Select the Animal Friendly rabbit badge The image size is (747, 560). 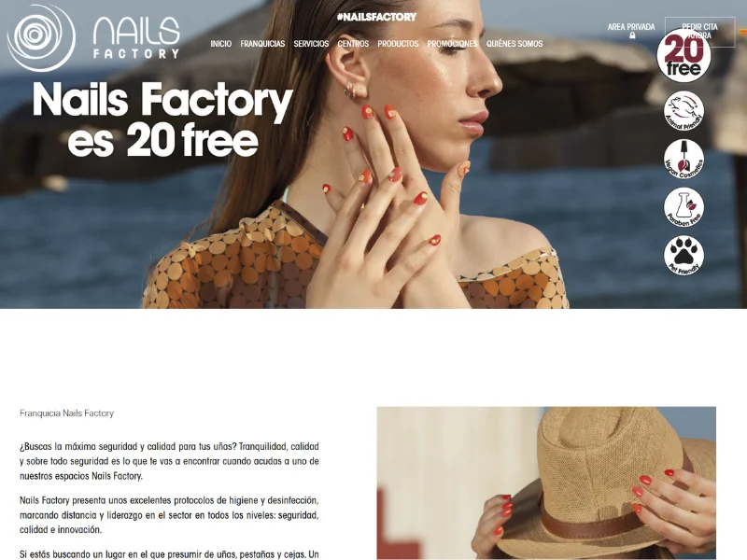tap(684, 111)
